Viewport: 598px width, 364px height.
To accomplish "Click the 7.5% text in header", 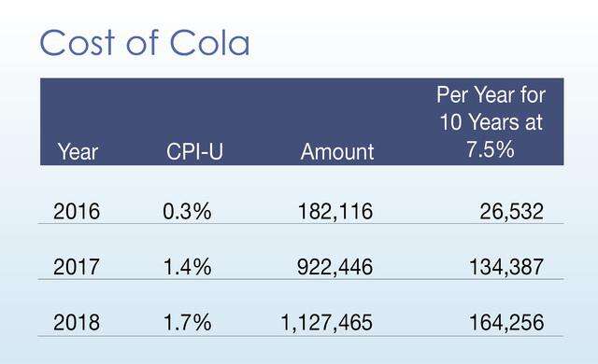I will tap(490, 149).
